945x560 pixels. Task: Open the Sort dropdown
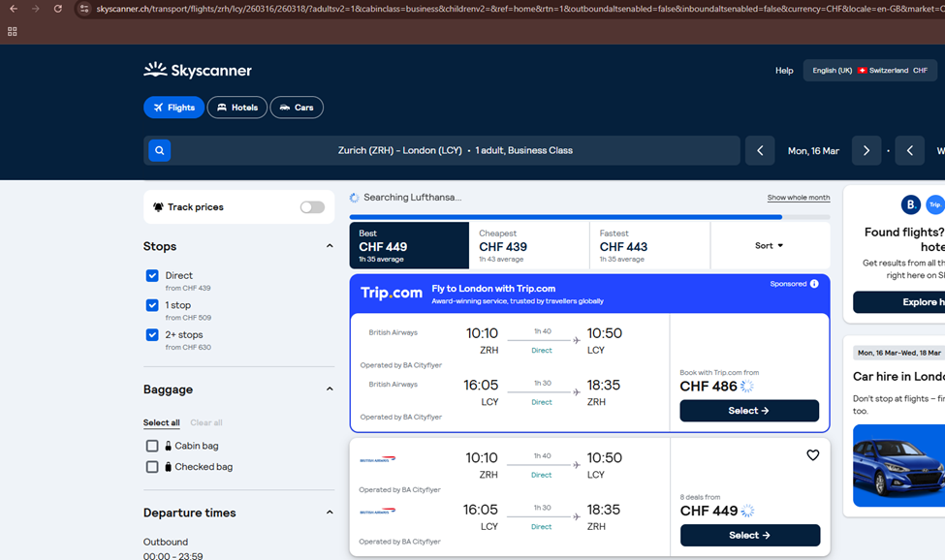tap(770, 246)
